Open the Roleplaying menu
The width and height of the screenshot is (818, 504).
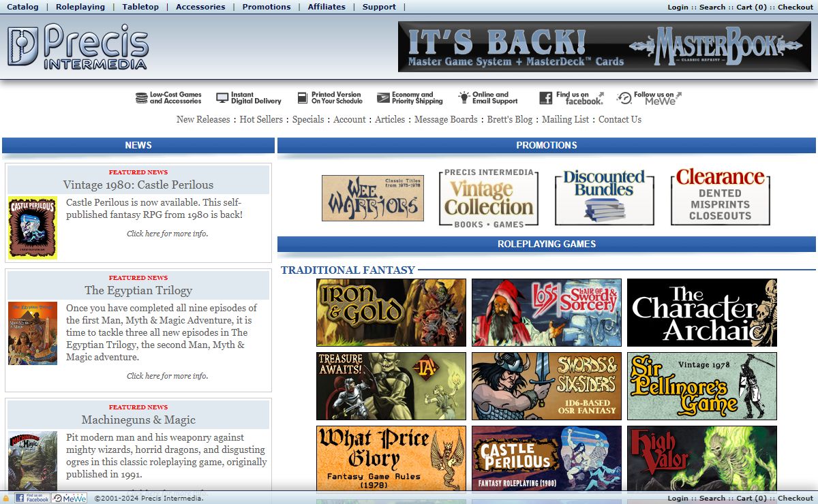point(80,7)
